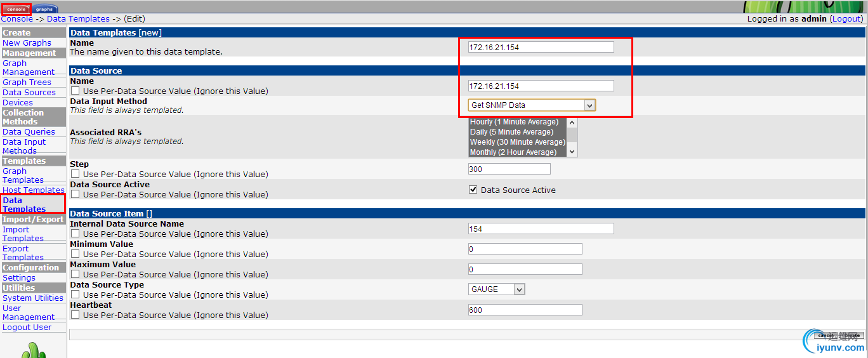Open Export Templates in sidebar
868x358 pixels.
(23, 253)
